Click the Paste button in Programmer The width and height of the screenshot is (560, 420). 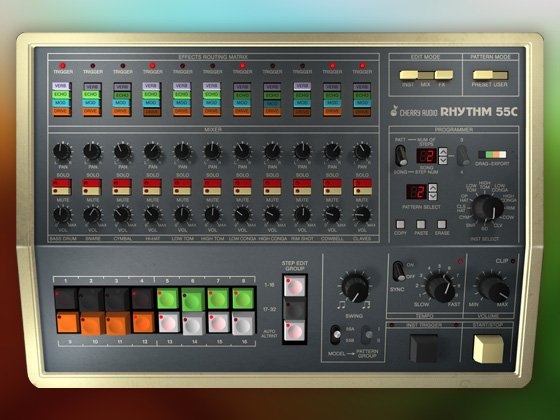pyautogui.click(x=421, y=224)
